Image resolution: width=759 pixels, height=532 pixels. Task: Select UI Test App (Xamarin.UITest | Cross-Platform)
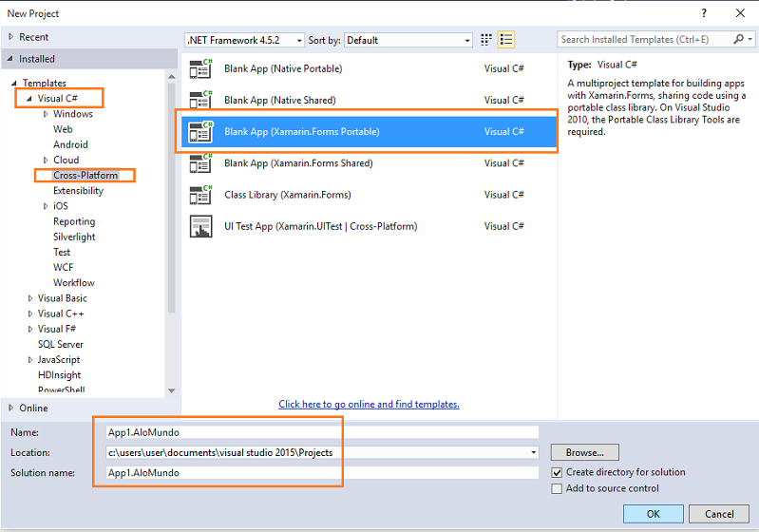click(x=369, y=226)
